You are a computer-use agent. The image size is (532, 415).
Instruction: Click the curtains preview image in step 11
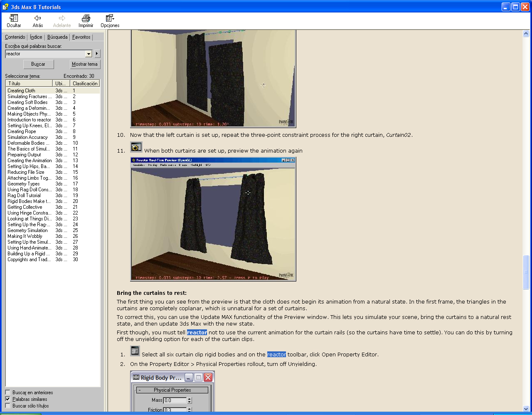[x=213, y=219]
